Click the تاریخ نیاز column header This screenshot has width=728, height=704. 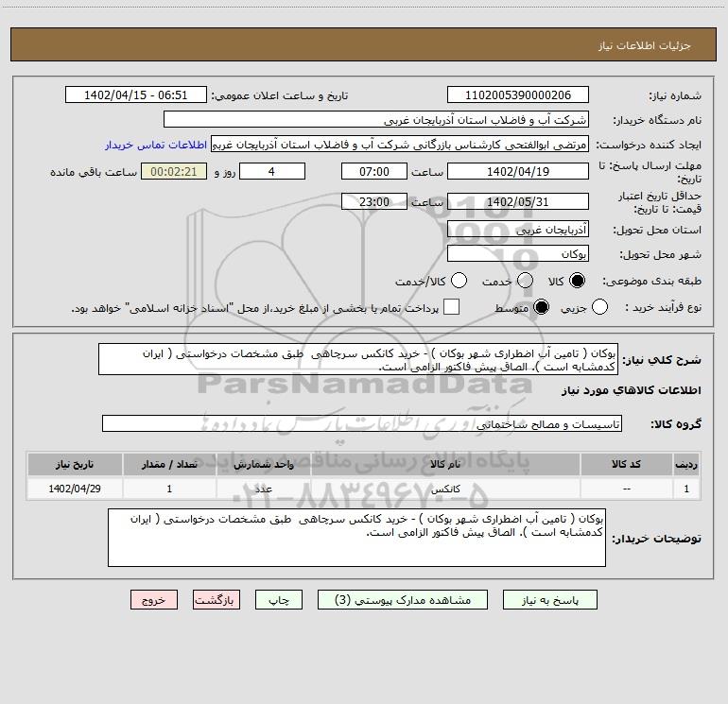pyautogui.click(x=75, y=464)
